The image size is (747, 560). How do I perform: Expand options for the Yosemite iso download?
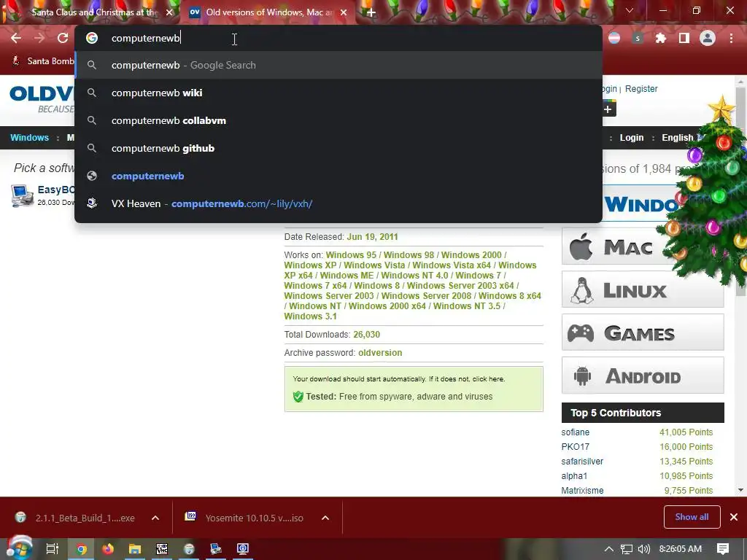click(x=325, y=518)
